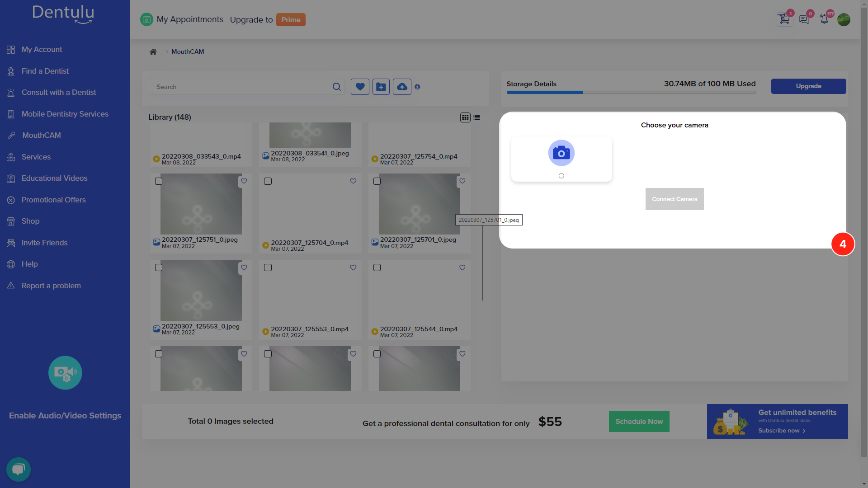
Task: Tick checkbox for 20220307_125701_0.jpeg
Action: click(377, 181)
